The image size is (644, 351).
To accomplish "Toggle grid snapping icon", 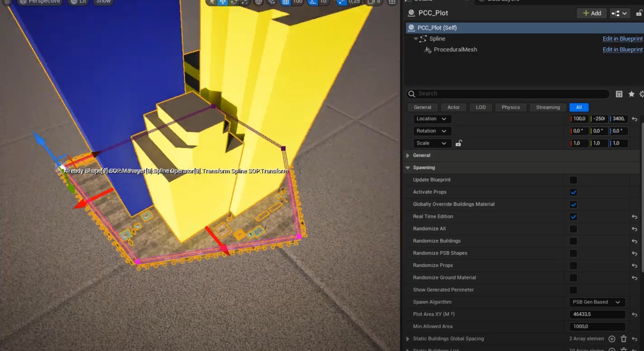I will [285, 2].
